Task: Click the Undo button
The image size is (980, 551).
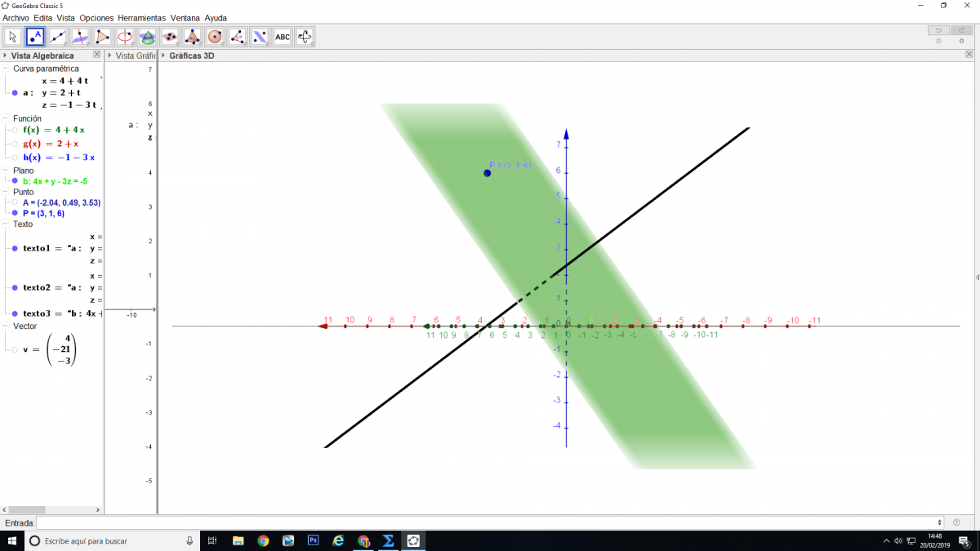Action: [x=938, y=30]
